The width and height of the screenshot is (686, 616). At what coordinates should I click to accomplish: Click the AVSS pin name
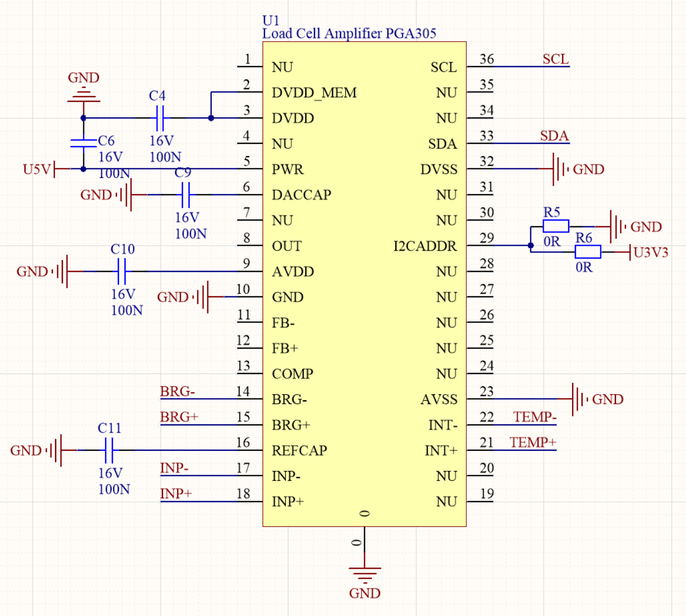coord(439,399)
